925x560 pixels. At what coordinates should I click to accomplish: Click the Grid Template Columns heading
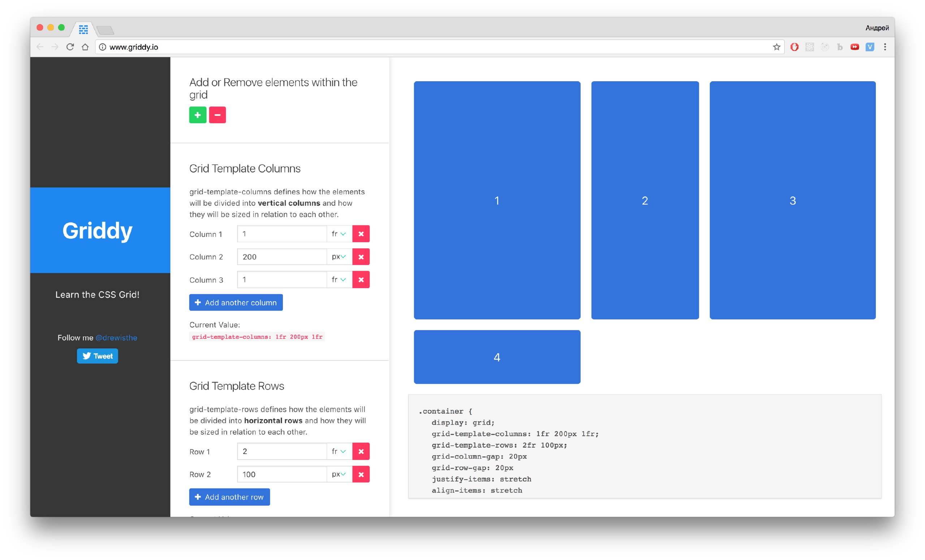tap(245, 168)
